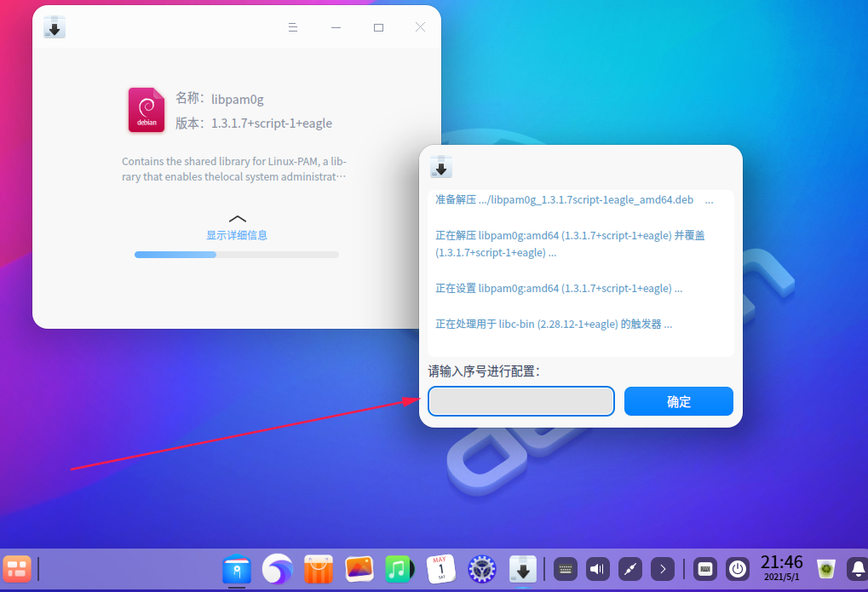Expand tray with the right-arrow icon

pos(663,569)
